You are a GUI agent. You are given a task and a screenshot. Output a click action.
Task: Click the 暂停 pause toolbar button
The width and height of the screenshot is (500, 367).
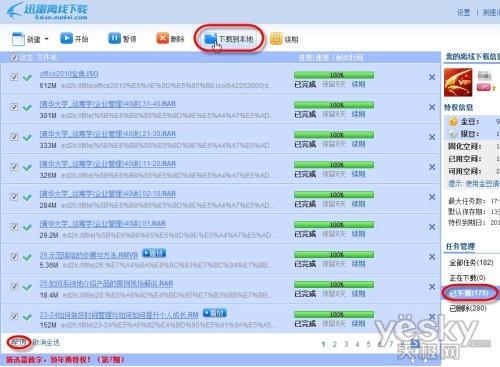pyautogui.click(x=122, y=39)
